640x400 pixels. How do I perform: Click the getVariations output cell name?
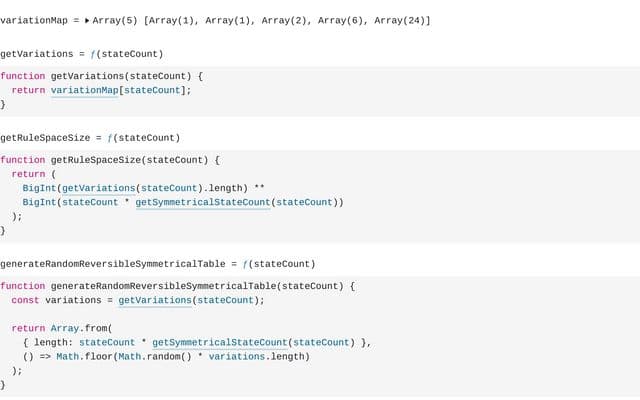pyautogui.click(x=37, y=54)
